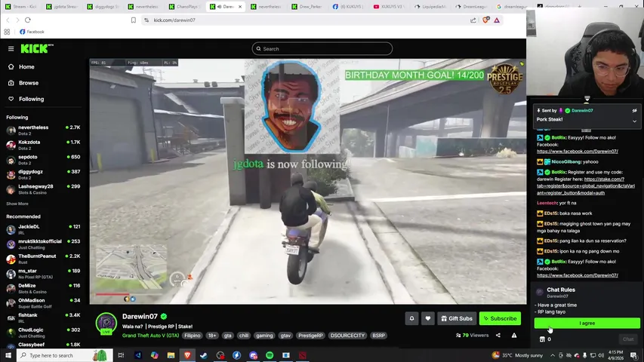Reload the page

coord(27,20)
